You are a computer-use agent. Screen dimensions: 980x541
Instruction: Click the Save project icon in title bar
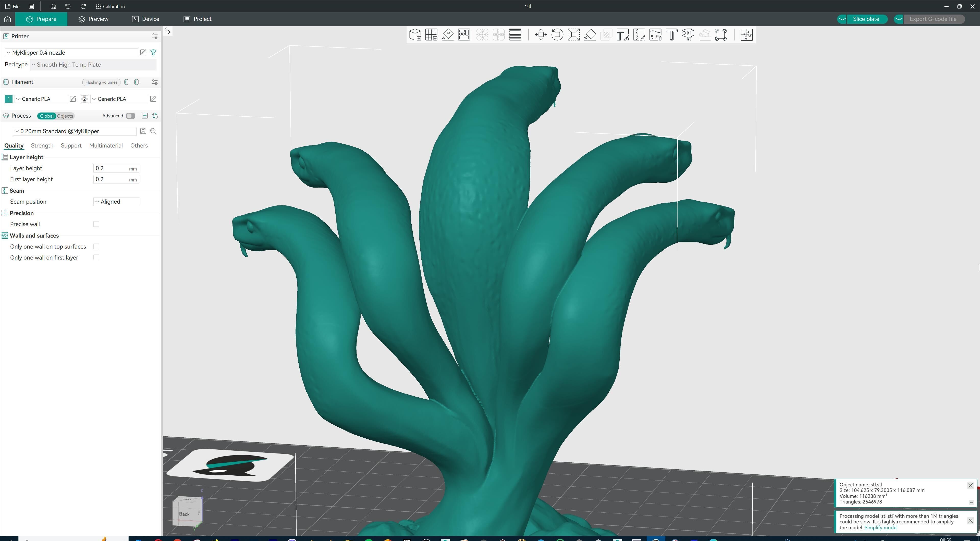tap(53, 6)
